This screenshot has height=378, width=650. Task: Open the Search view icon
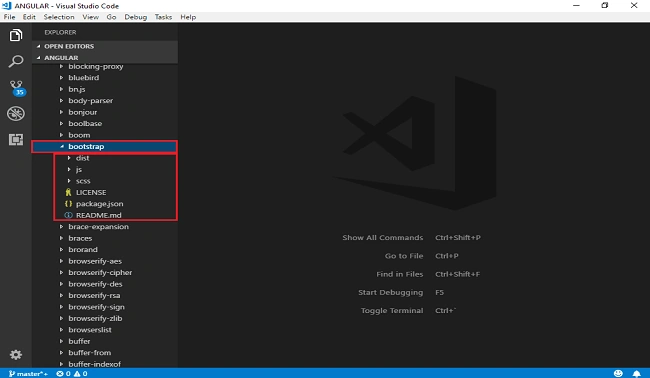[16, 61]
